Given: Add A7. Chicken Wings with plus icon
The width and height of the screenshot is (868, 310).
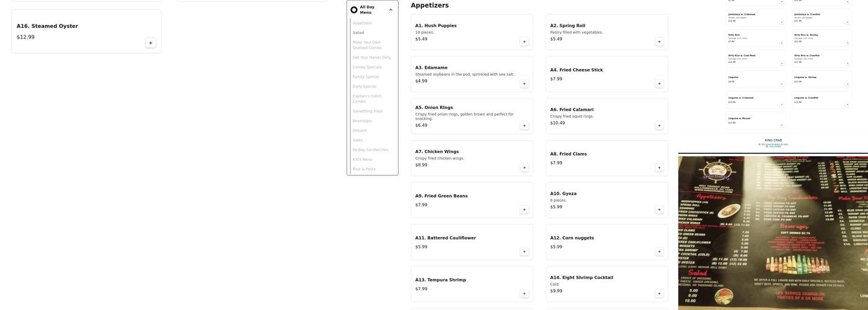Looking at the screenshot, I should click(x=524, y=167).
